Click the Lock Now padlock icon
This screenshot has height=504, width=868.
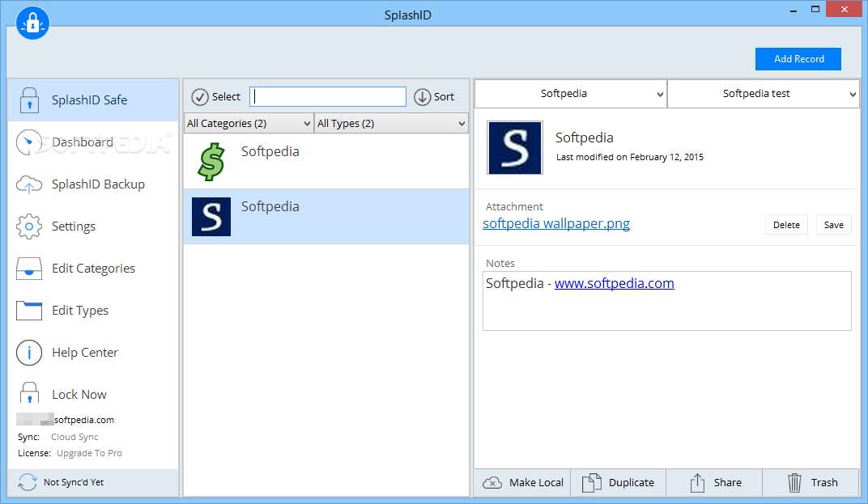point(29,393)
